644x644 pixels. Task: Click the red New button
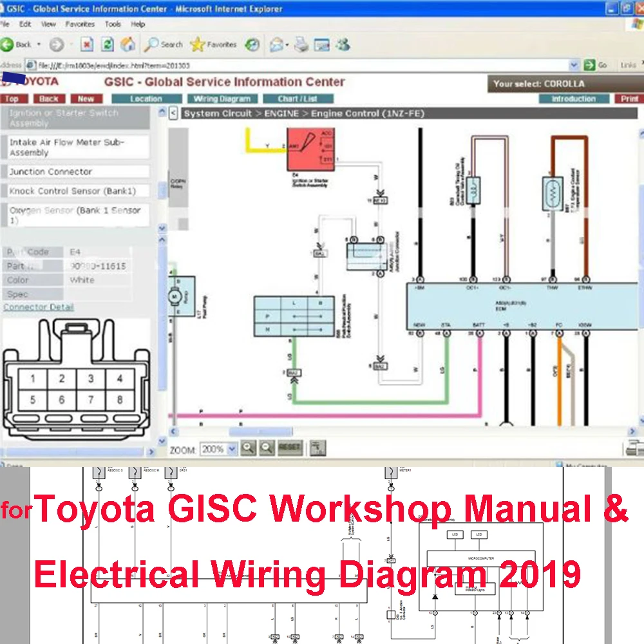(86, 99)
